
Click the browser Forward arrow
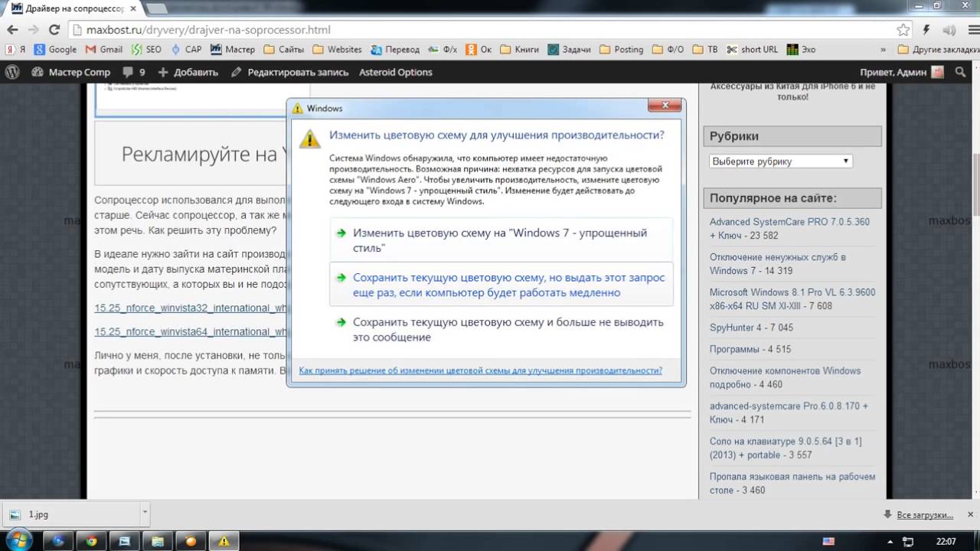pyautogui.click(x=33, y=30)
